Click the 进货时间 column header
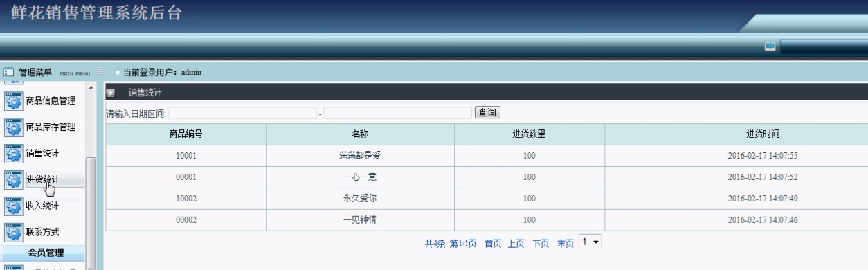 [x=763, y=134]
